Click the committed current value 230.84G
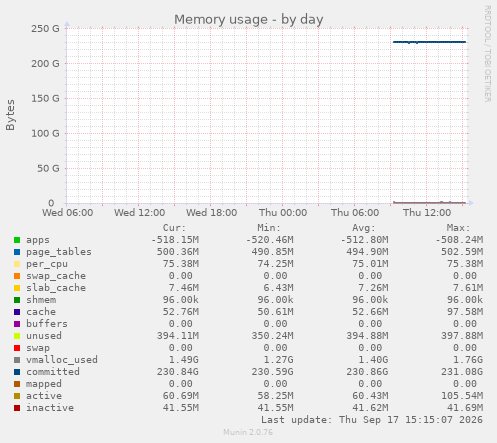 click(178, 372)
